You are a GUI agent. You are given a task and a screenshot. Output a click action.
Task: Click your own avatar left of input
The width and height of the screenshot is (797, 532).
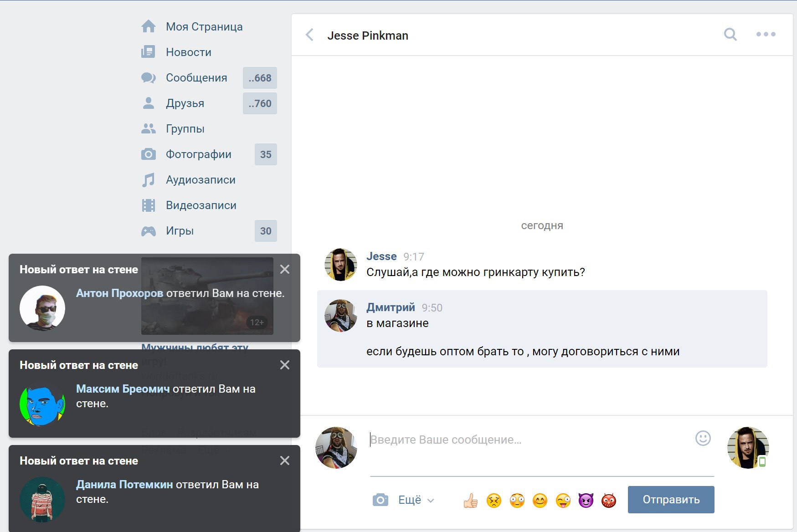pos(336,448)
